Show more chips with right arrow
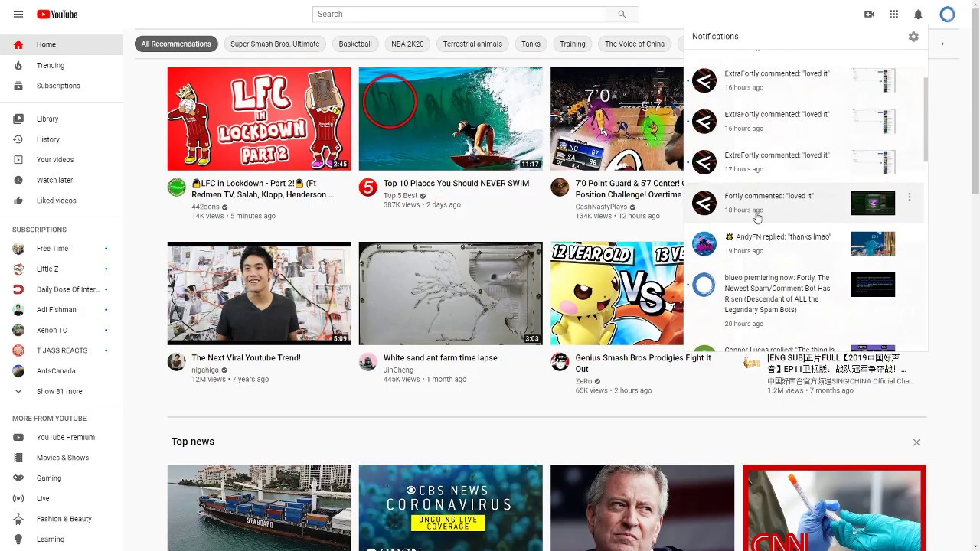The height and width of the screenshot is (551, 980). tap(942, 44)
